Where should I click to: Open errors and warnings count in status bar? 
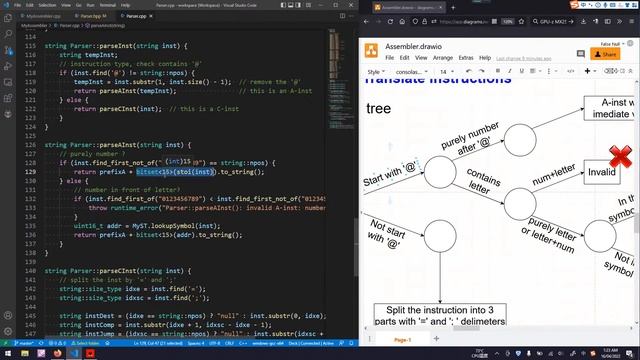point(57,343)
